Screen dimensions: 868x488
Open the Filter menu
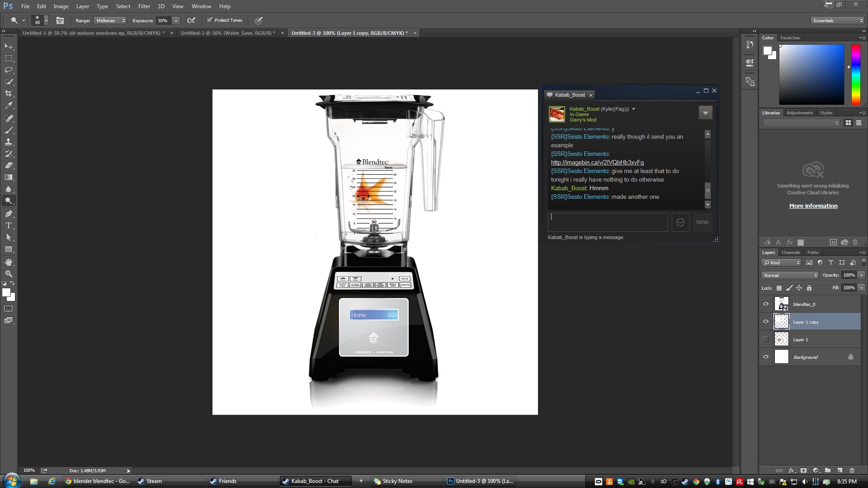click(144, 6)
